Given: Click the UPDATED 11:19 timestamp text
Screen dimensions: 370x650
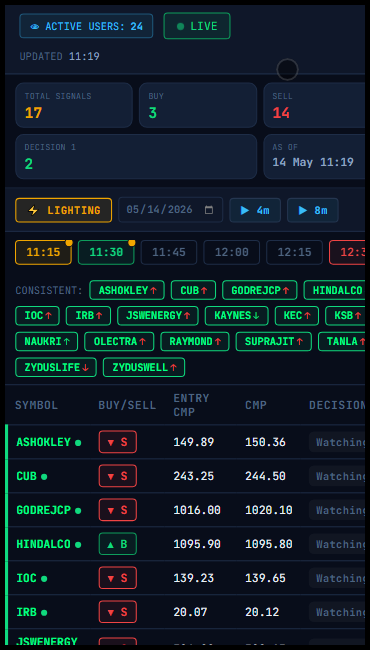Looking at the screenshot, I should [60, 56].
